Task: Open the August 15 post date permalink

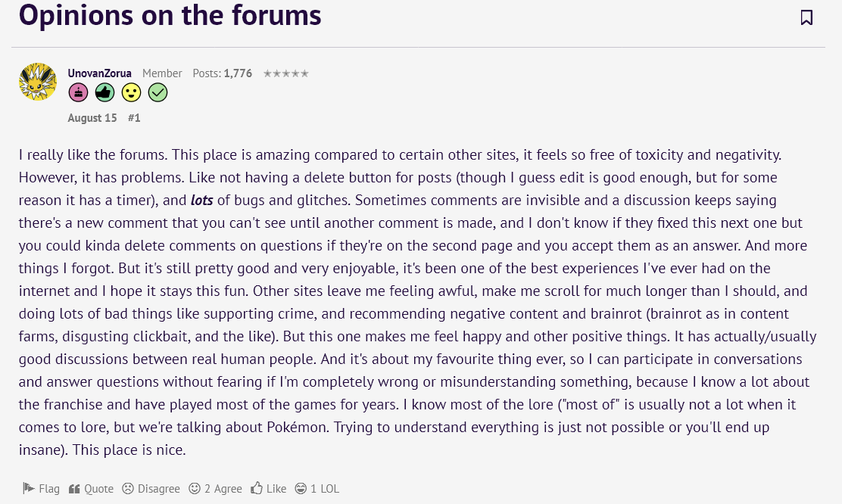Action: tap(92, 117)
